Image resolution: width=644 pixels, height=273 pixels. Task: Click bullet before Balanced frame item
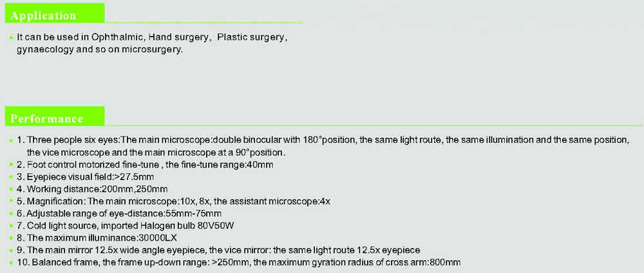[10, 262]
